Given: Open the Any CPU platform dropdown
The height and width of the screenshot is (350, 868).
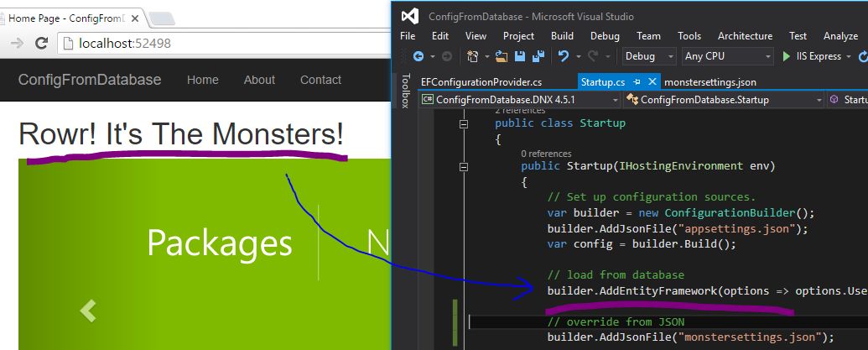Looking at the screenshot, I should click(727, 56).
